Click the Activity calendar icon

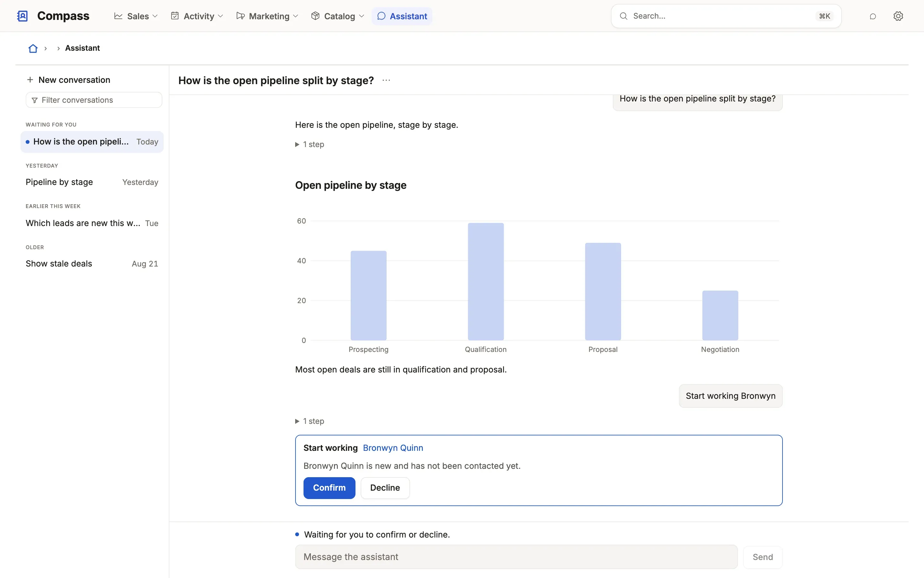coord(175,16)
